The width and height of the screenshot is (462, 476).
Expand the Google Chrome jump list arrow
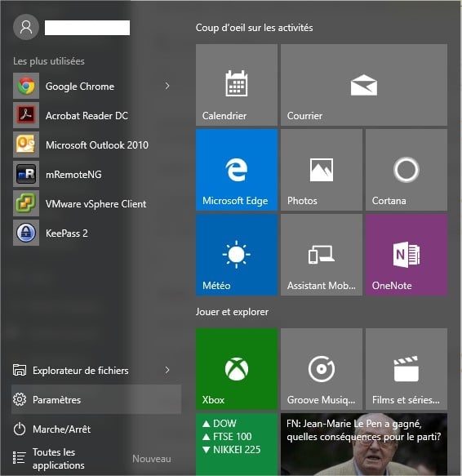[x=167, y=86]
